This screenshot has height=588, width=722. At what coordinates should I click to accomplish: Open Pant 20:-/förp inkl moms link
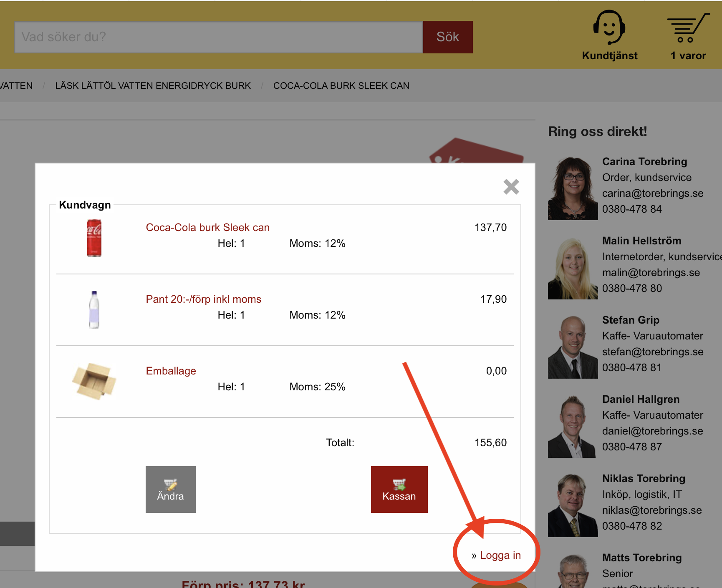[203, 299]
